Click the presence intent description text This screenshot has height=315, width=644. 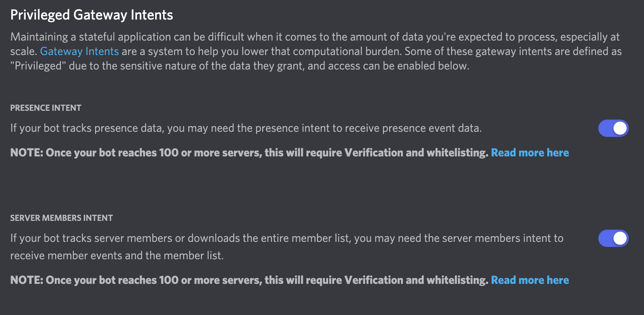247,128
